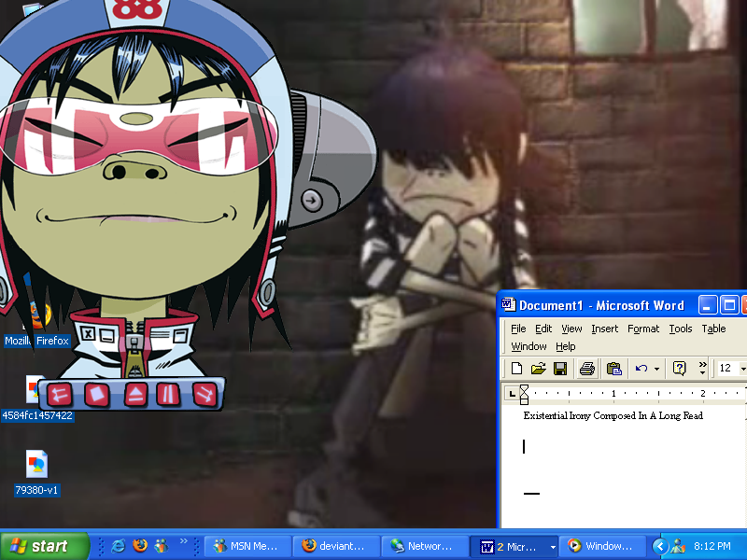
Task: Stop playback on the media player skin
Action: coord(97,394)
